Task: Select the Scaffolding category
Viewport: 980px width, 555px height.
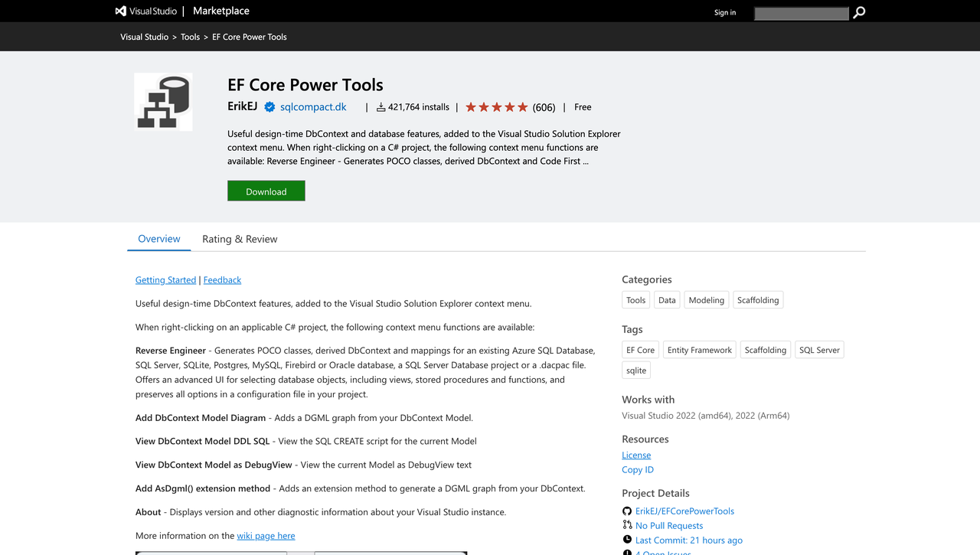Action: pyautogui.click(x=758, y=300)
